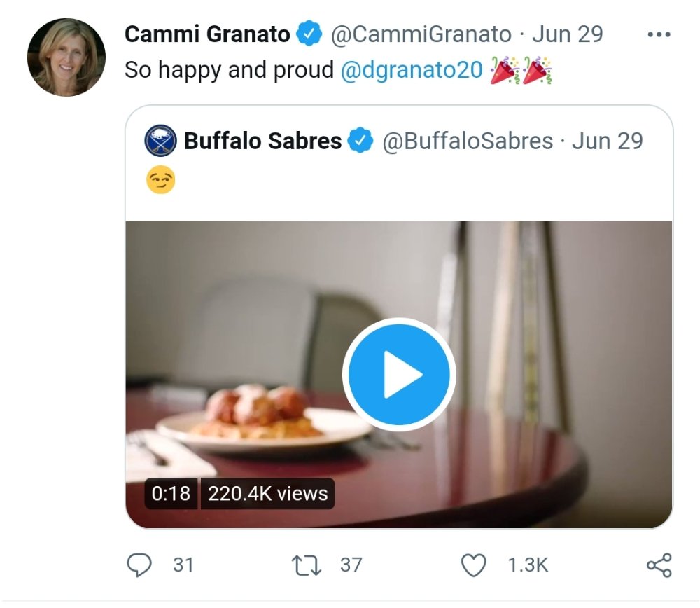Screen dimensions: 700x608
Task: Open the @dgranato20 mention link
Action: 412,70
